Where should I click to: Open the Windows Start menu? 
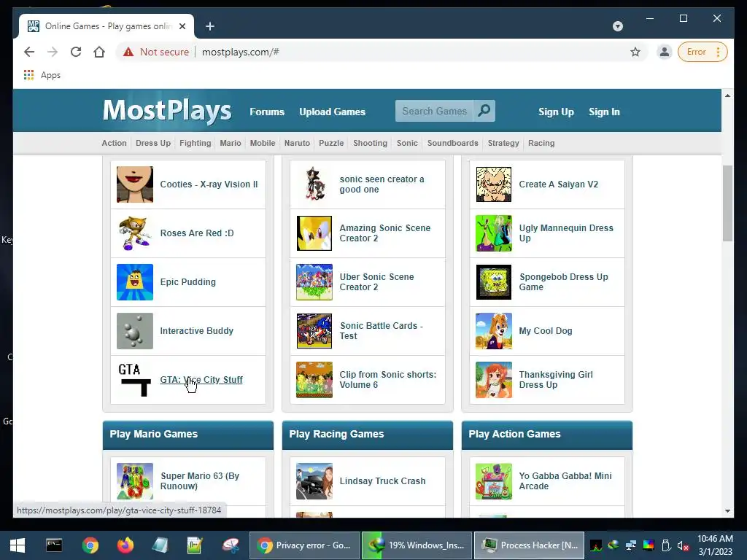click(x=18, y=545)
